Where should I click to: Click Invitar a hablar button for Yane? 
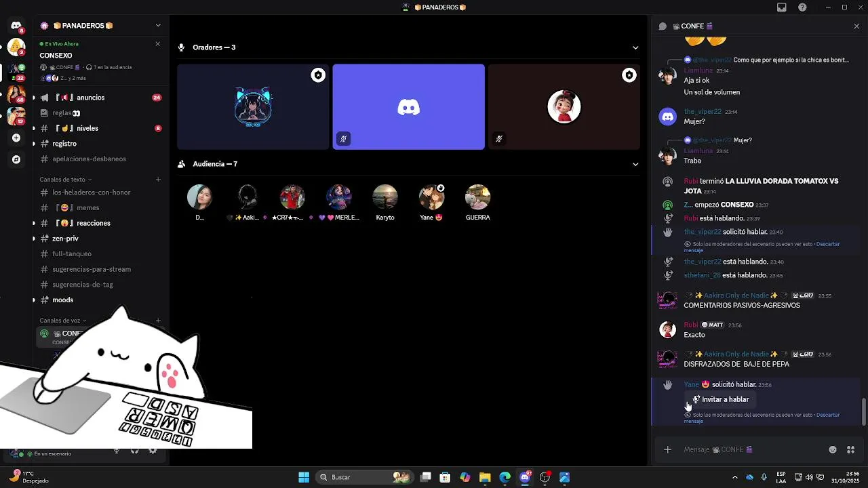(x=719, y=399)
